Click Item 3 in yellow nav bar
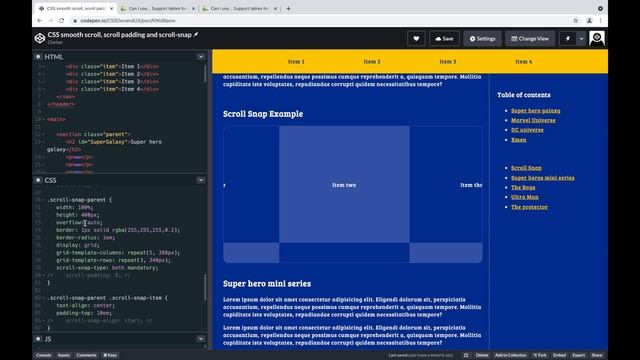Image resolution: width=640 pixels, height=360 pixels. tap(447, 62)
